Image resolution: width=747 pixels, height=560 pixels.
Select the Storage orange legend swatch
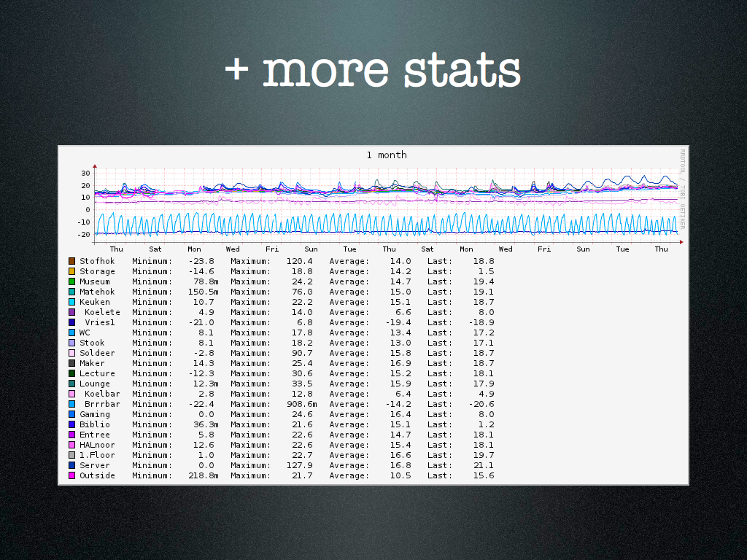point(71,271)
